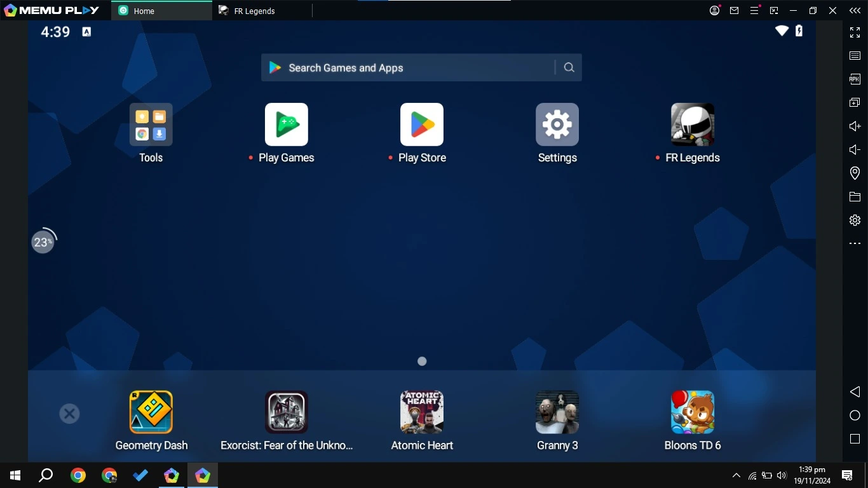This screenshot has width=868, height=488.
Task: Install an APK from sidebar
Action: coord(855,79)
